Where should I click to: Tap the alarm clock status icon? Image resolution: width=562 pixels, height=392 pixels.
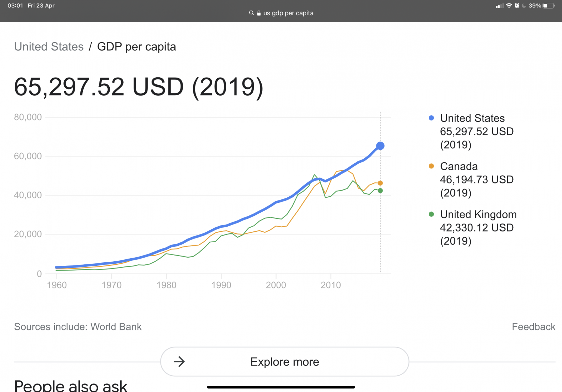[x=517, y=5]
